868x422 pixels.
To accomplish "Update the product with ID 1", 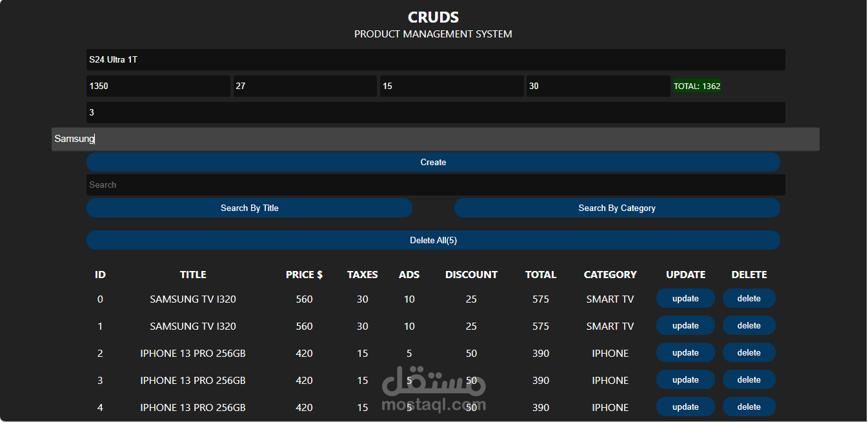I will (685, 325).
